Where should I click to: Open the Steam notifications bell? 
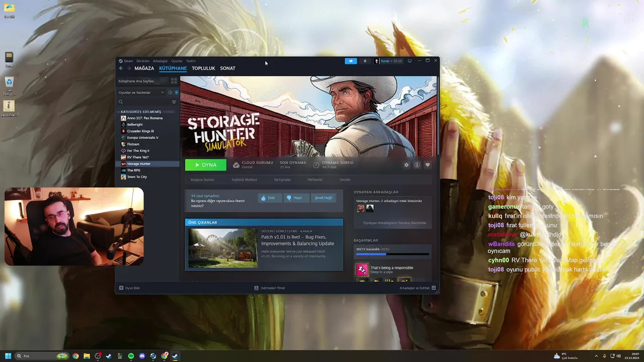[x=365, y=61]
